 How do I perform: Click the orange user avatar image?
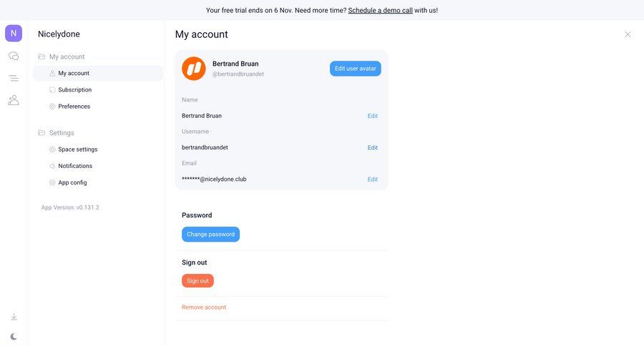point(194,69)
